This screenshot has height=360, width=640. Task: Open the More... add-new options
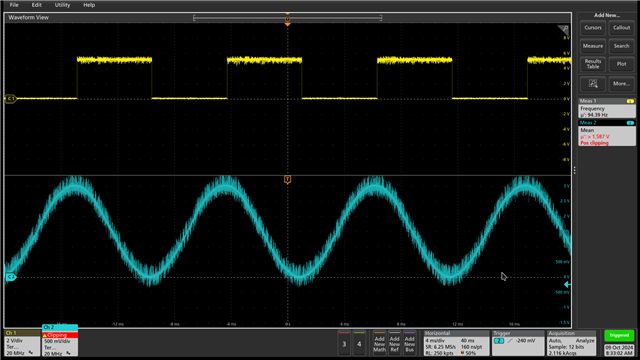[621, 84]
